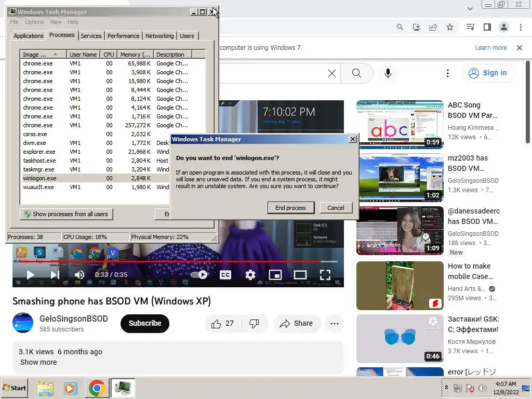Viewport: 532px width, 399px height.
Task: Search with your voice microphone
Action: pos(388,73)
